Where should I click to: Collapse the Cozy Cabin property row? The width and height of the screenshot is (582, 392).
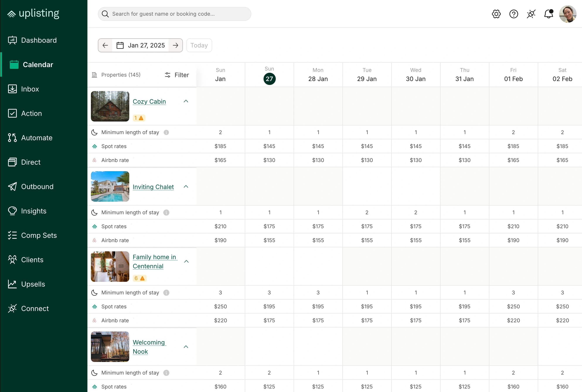tap(186, 101)
